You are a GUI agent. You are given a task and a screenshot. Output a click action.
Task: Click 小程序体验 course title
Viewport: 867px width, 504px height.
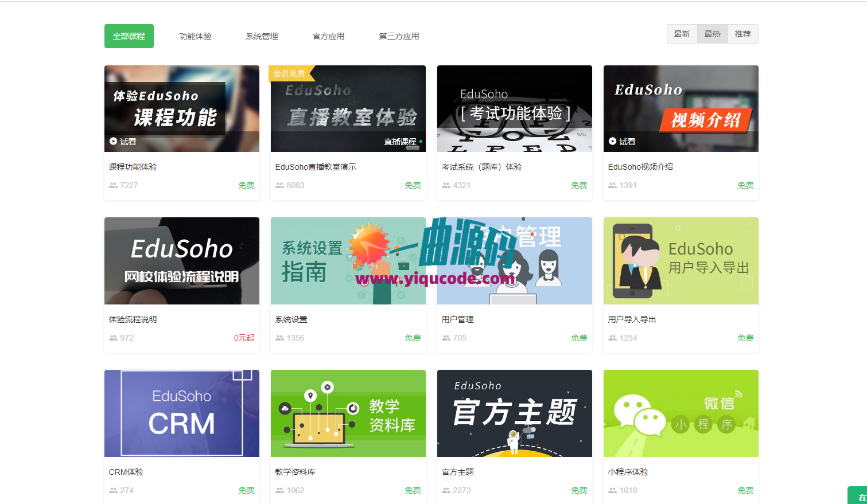(628, 472)
